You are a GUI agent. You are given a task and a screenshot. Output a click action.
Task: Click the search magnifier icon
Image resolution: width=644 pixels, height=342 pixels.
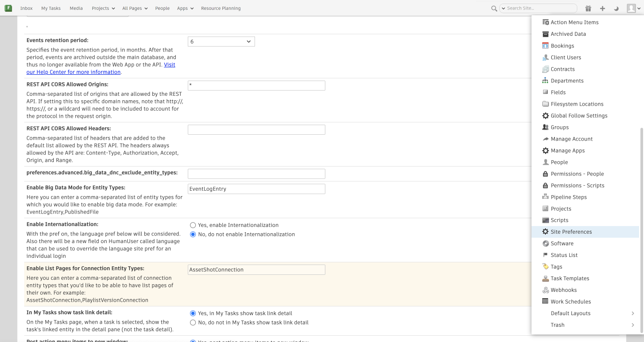coord(494,9)
